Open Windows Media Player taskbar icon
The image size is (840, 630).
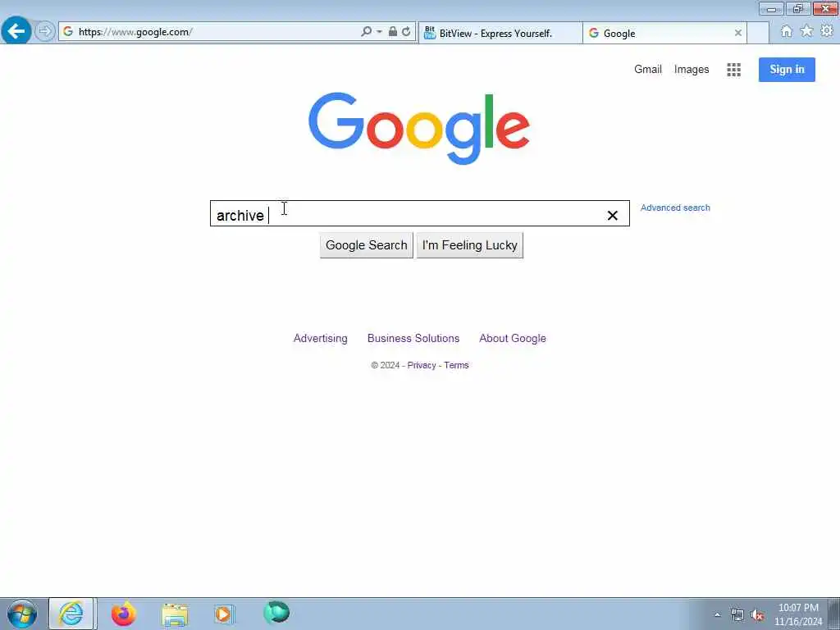pos(224,614)
